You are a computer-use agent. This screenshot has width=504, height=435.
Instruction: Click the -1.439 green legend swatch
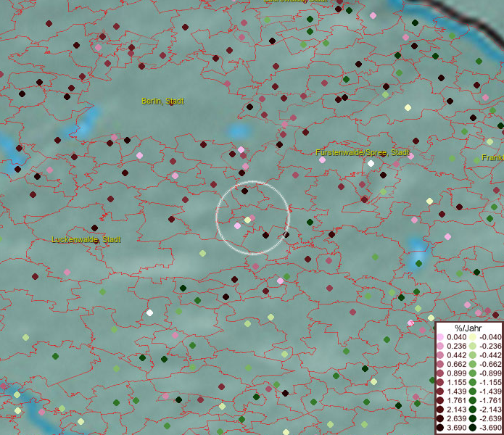pos(473,391)
